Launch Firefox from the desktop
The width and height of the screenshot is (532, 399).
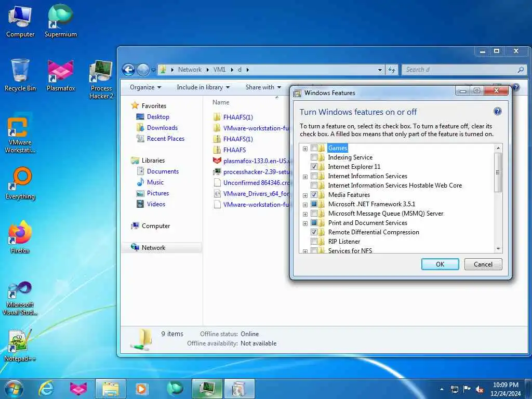point(20,237)
